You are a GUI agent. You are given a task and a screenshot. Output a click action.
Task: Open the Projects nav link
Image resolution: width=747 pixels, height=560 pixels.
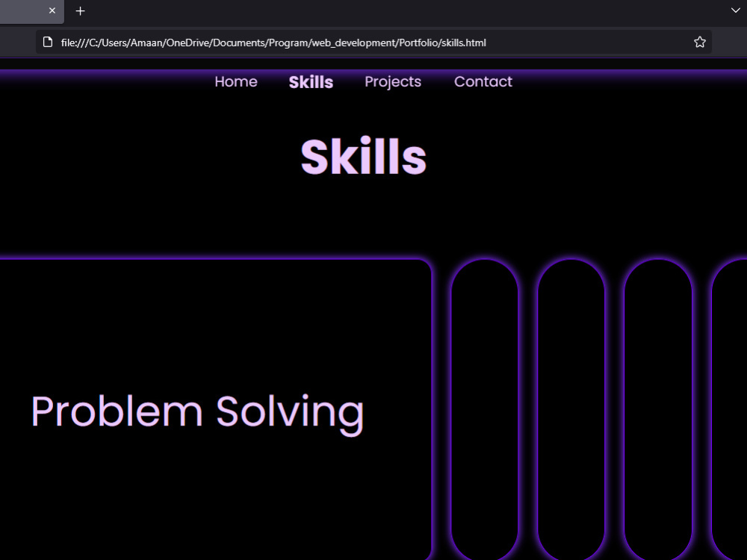[393, 82]
